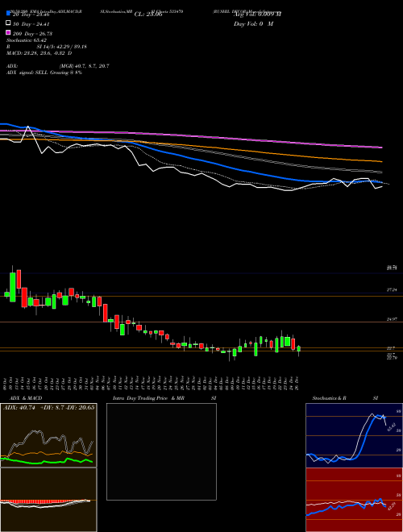Viewport: 403px width, 532px height.
Task: Click the red RSI chart panel
Action: (x=354, y=500)
